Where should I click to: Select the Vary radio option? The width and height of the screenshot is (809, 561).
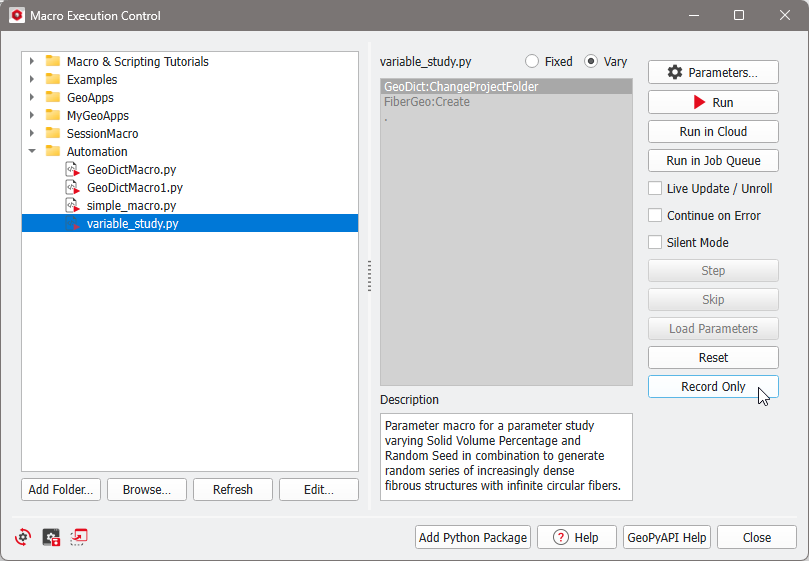591,61
